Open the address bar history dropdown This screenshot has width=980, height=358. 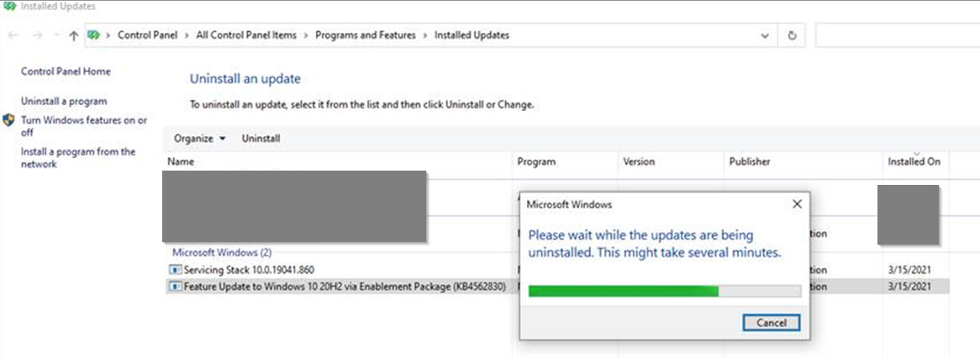(x=765, y=35)
